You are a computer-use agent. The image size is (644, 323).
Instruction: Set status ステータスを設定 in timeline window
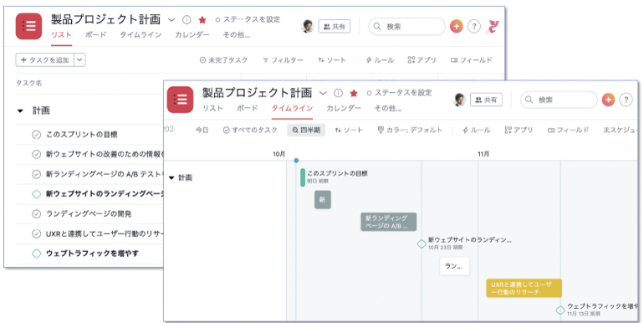click(x=399, y=93)
